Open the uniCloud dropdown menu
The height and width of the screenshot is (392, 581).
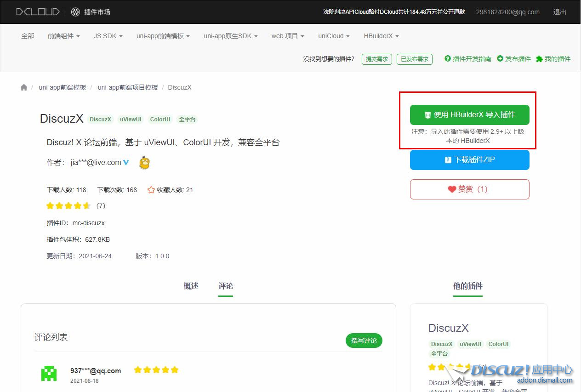[334, 36]
